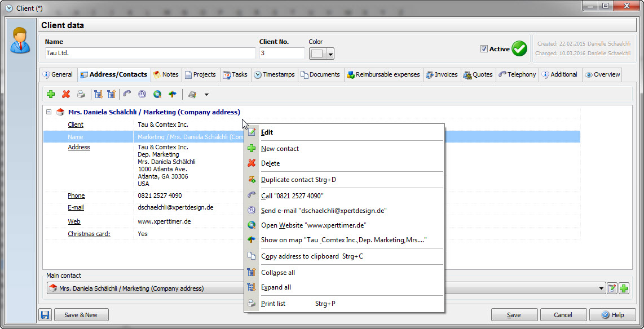Image resolution: width=644 pixels, height=329 pixels.
Task: Click the green plus toolbar icon
Action: pyautogui.click(x=51, y=95)
